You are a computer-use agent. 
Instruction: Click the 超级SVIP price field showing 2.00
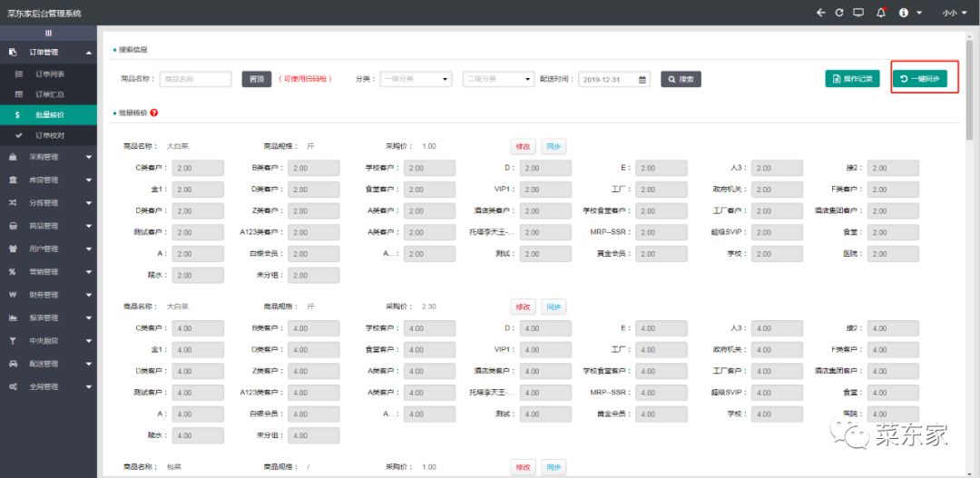click(777, 232)
